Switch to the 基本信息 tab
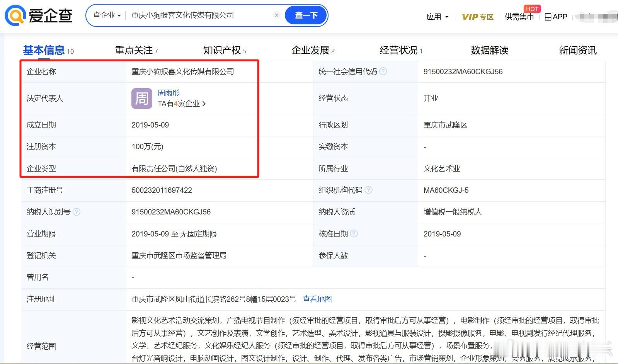This screenshot has width=618, height=364. pos(48,50)
